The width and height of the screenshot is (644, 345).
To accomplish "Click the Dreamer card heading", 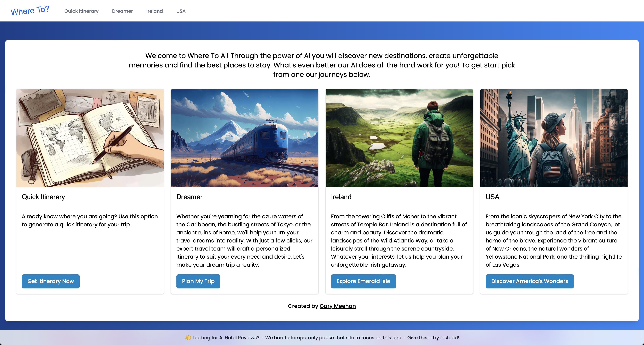I will coord(190,197).
